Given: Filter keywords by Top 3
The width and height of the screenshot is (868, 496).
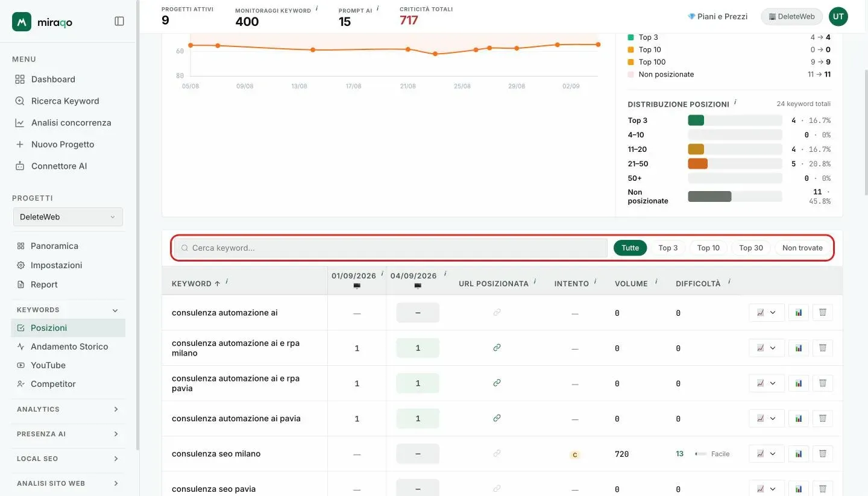Looking at the screenshot, I should pos(668,248).
